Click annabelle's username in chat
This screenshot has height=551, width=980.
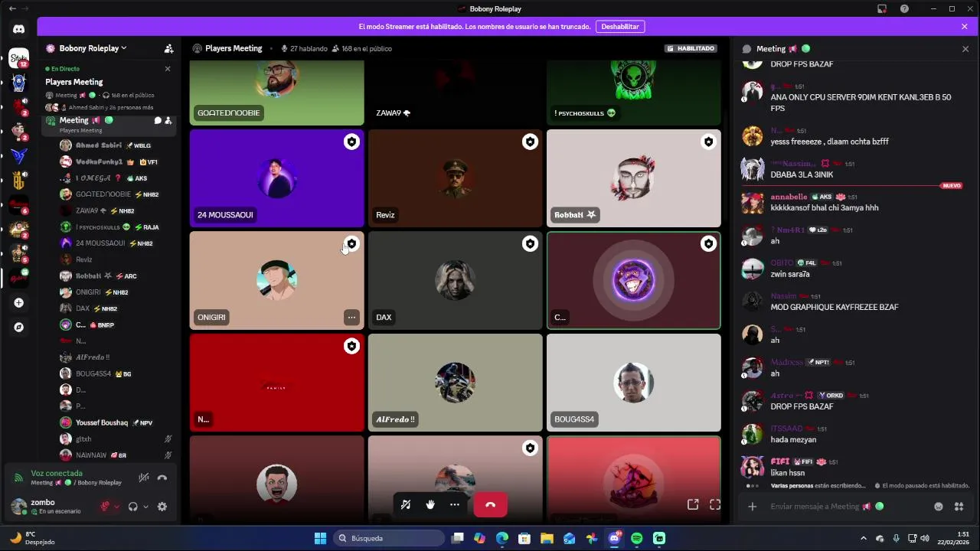[789, 197]
